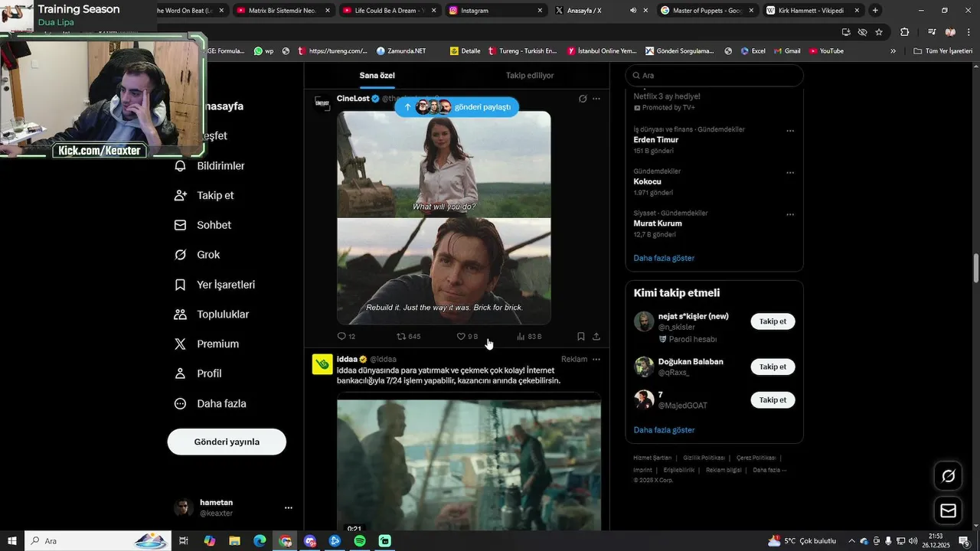
Task: Switch to Sana özel tab
Action: tap(377, 76)
